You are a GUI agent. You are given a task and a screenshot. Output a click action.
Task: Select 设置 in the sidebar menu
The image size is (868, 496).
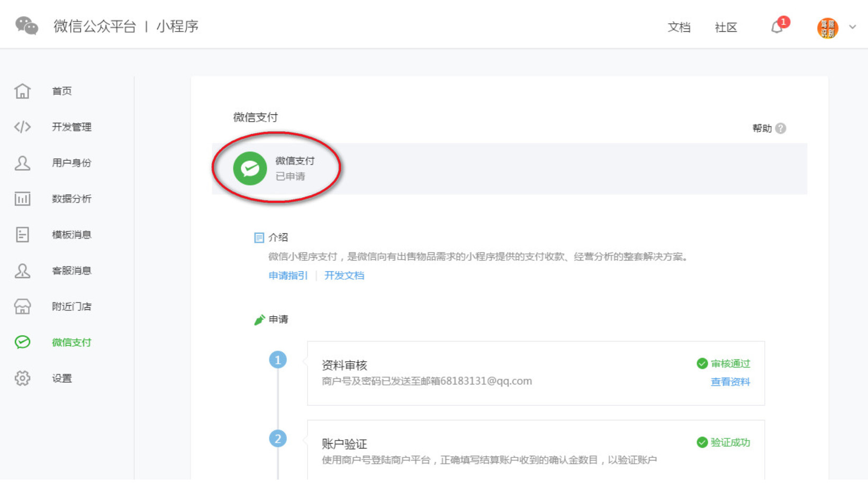62,379
